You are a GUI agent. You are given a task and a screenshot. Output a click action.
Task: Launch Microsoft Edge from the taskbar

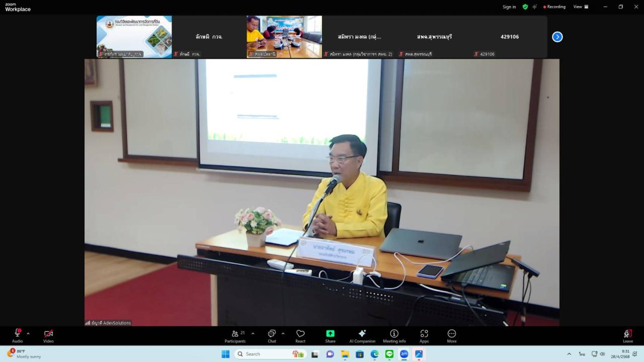pyautogui.click(x=374, y=354)
